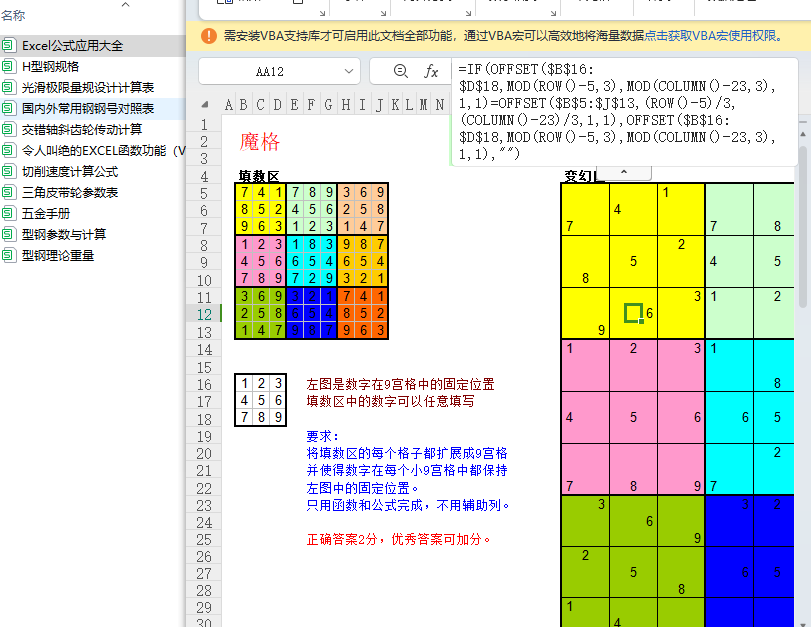Click the 要求: heading text
Image resolution: width=811 pixels, height=627 pixels.
coord(322,436)
